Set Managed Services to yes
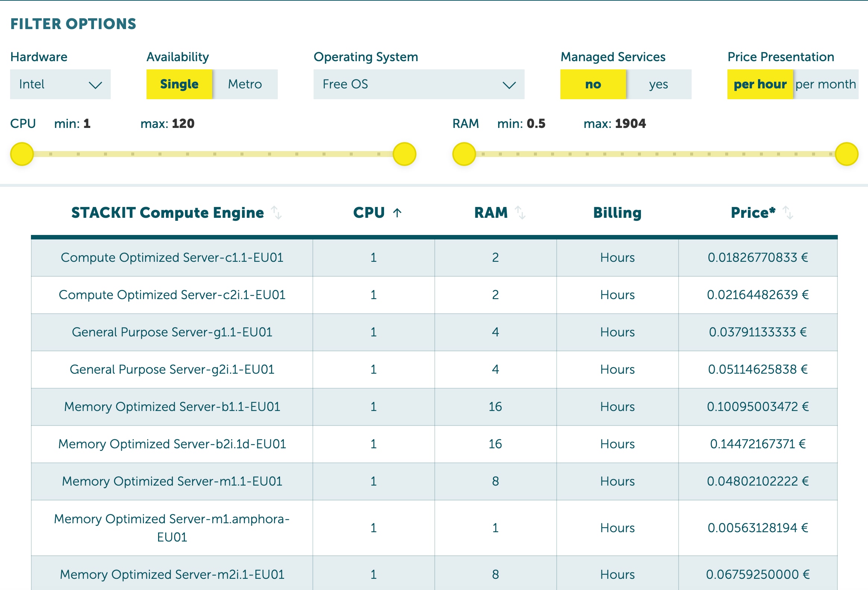Viewport: 868px width, 590px height. pyautogui.click(x=659, y=84)
